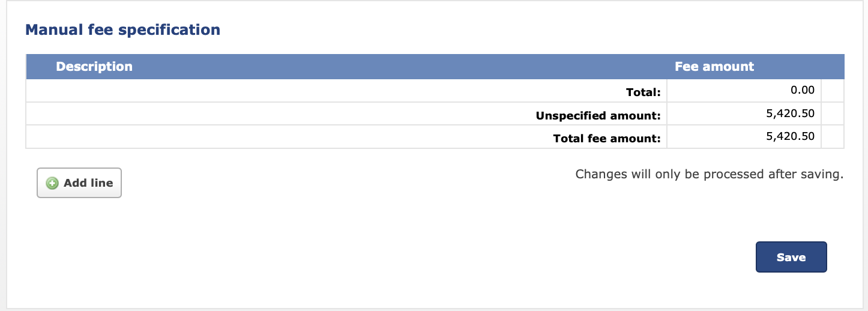Image resolution: width=868 pixels, height=311 pixels.
Task: Click the 'Changes will only be processed' note
Action: pyautogui.click(x=710, y=174)
